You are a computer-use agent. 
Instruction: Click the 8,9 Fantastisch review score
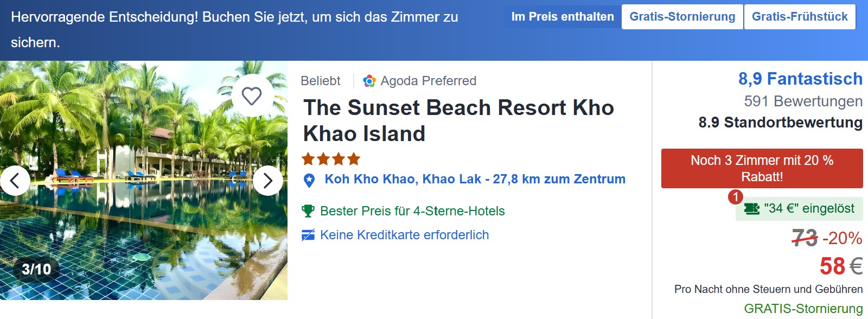click(800, 79)
